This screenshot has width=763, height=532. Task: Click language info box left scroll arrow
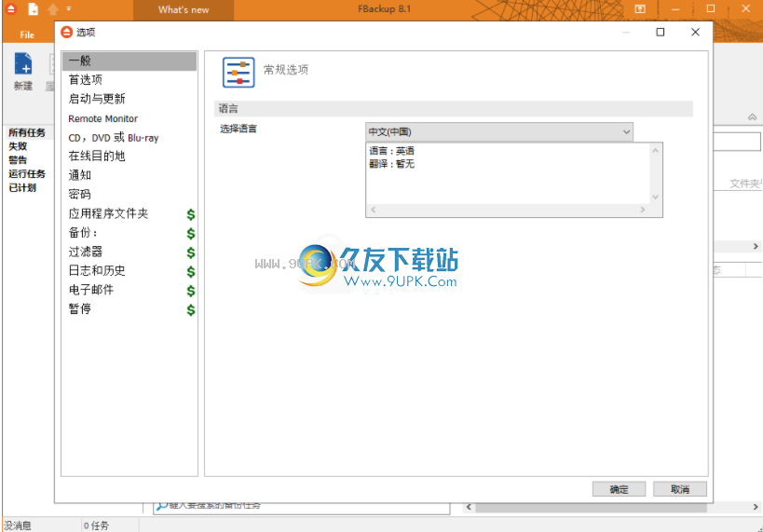coord(374,210)
